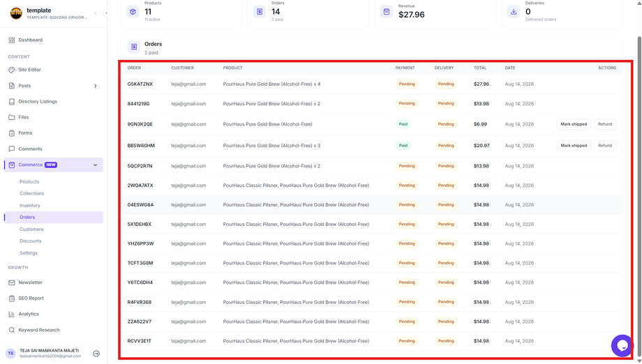Click Paid payment badge for 9GN3K2QE
Viewport: 642px width, 364px height.
pos(403,124)
